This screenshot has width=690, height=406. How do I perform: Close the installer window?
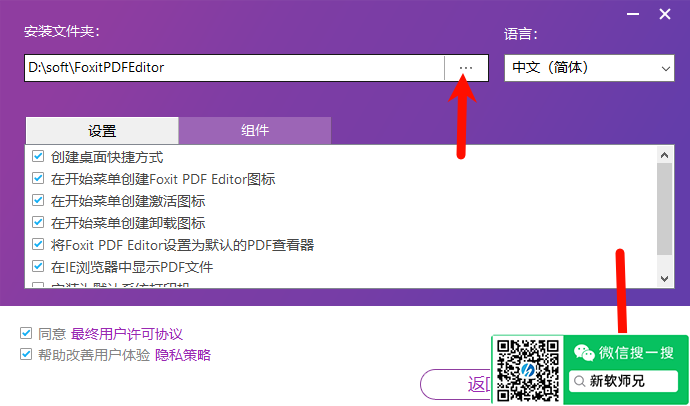pos(665,15)
